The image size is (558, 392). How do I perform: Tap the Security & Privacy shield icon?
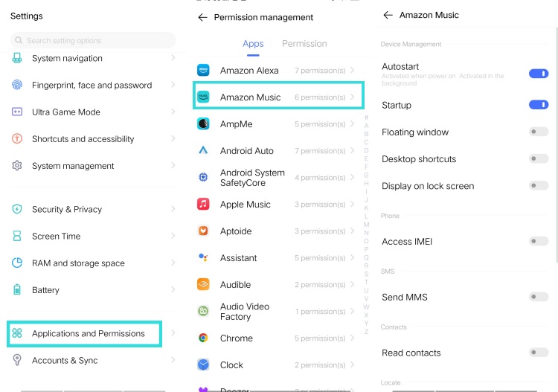(x=17, y=209)
